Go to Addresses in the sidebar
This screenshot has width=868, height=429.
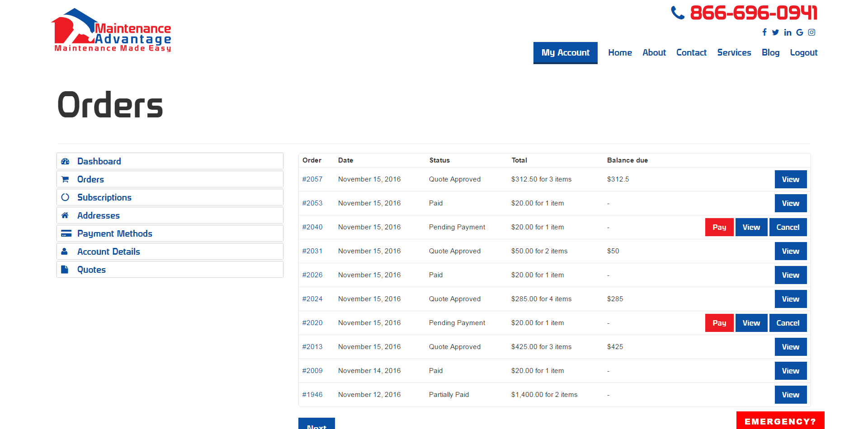click(170, 215)
